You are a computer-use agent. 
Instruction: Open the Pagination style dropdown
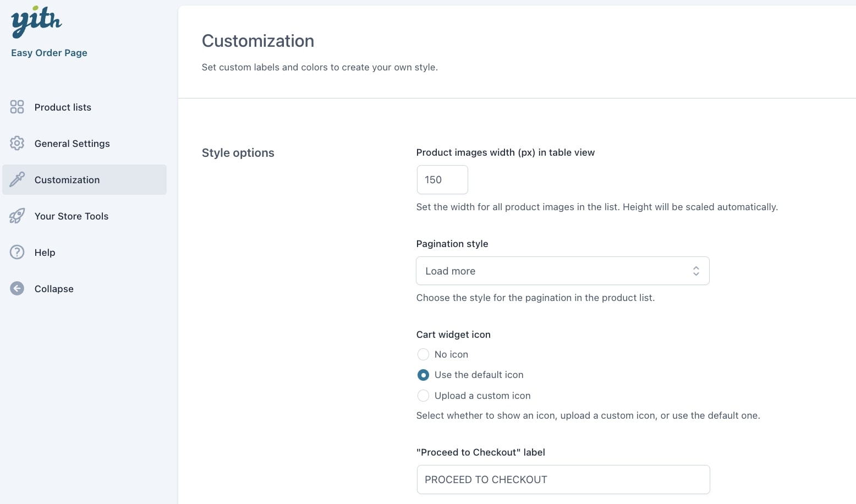[x=563, y=271]
